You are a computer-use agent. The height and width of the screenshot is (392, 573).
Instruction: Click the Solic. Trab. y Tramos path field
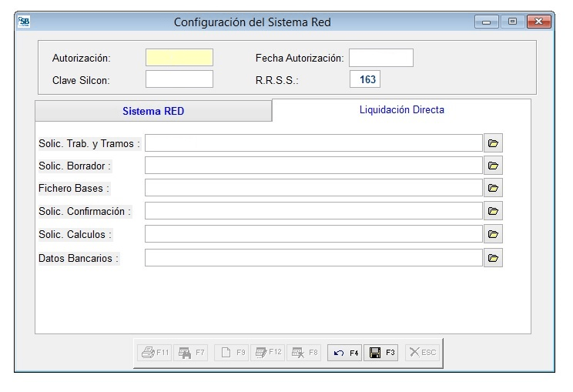[x=313, y=142]
